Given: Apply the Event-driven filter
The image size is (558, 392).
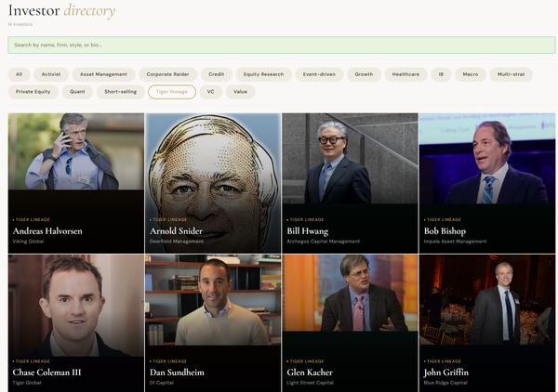Looking at the screenshot, I should [x=319, y=74].
